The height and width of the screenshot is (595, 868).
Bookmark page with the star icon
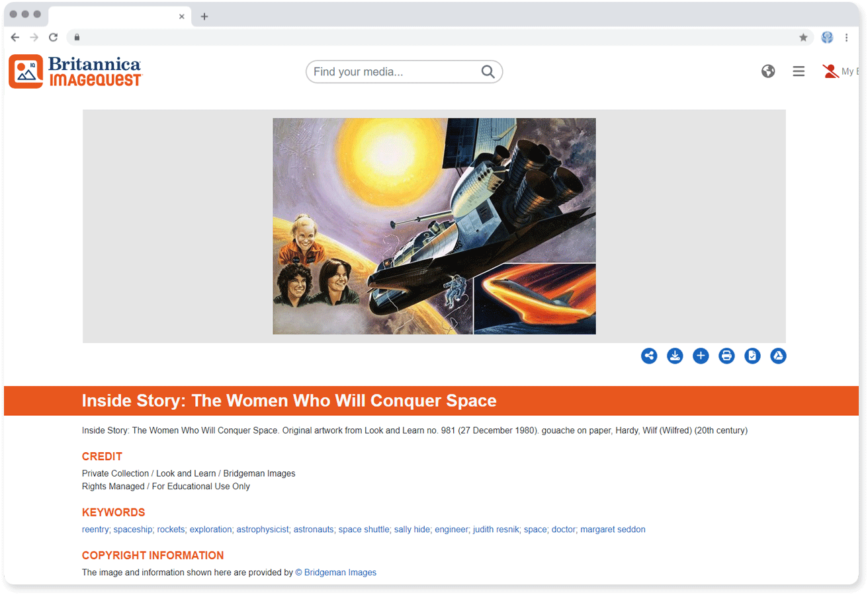[x=803, y=38]
